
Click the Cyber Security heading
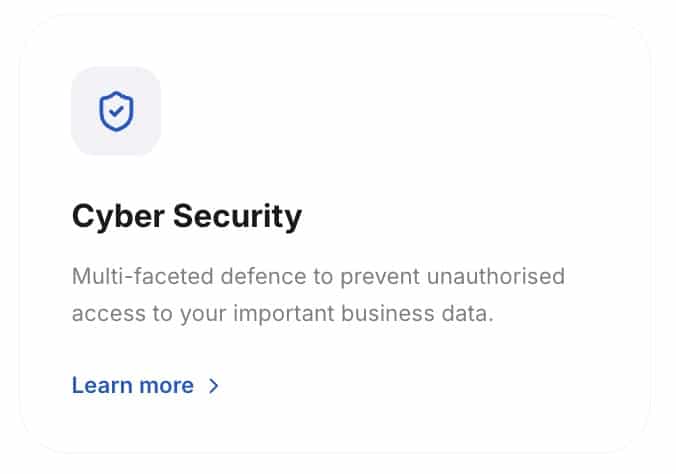point(186,217)
